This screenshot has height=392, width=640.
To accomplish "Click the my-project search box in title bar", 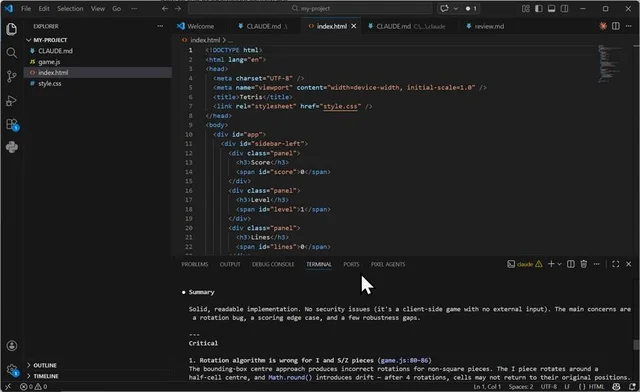I will pyautogui.click(x=311, y=9).
